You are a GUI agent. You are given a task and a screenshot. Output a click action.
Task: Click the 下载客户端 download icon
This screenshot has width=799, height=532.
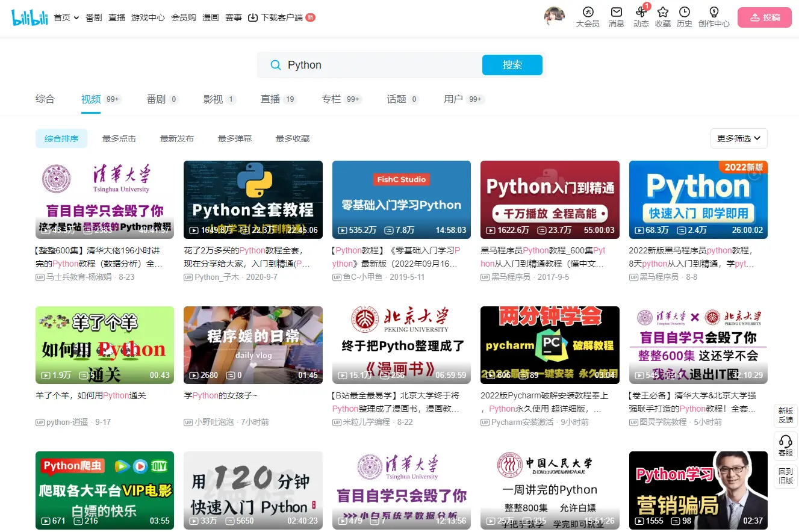click(x=253, y=17)
